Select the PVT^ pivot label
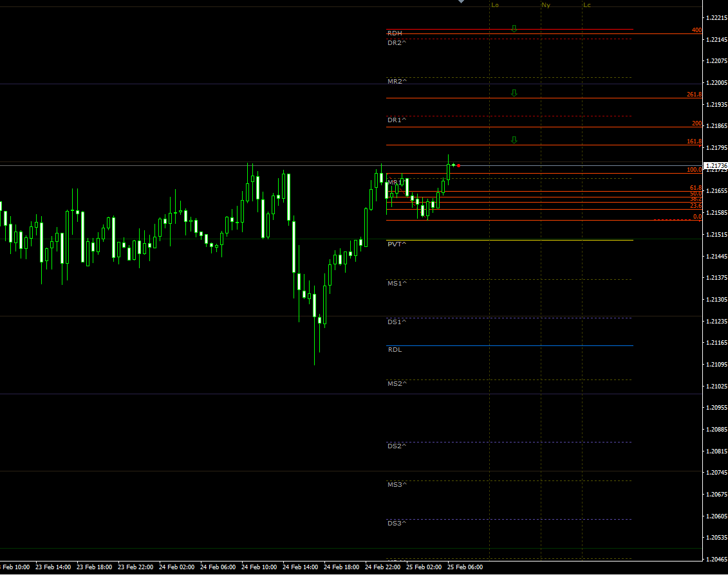728x575 pixels. tap(397, 244)
